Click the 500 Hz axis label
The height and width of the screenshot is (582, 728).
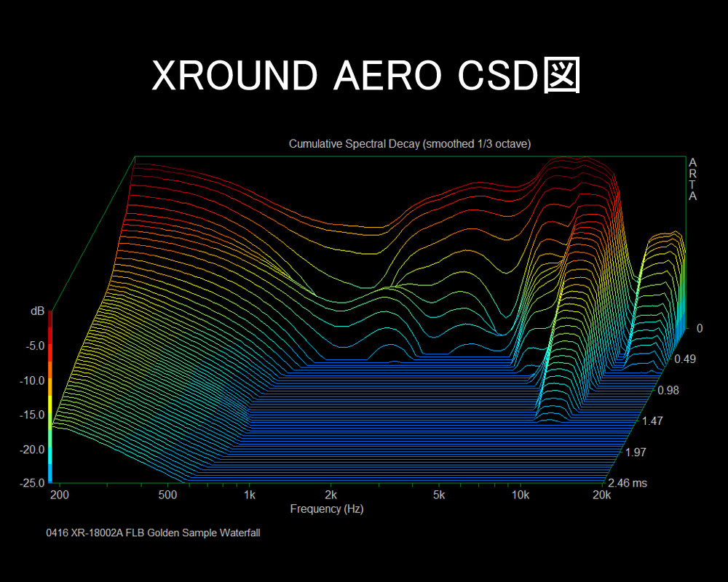[167, 495]
